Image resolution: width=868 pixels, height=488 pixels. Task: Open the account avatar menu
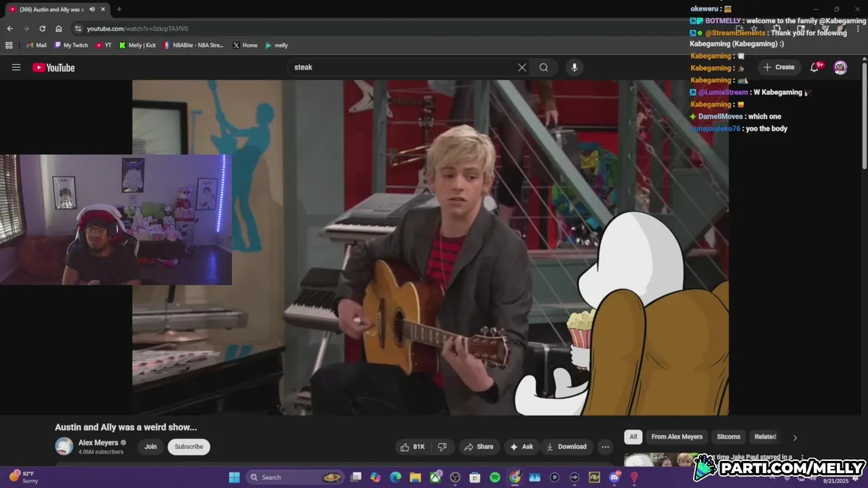[840, 67]
